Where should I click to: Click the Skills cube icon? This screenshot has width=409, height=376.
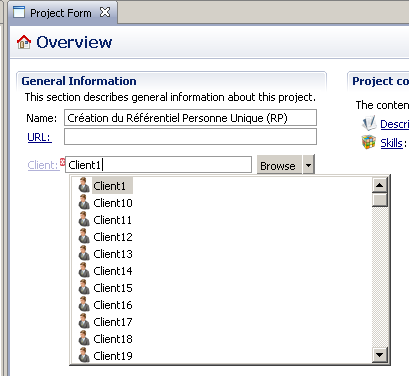369,142
